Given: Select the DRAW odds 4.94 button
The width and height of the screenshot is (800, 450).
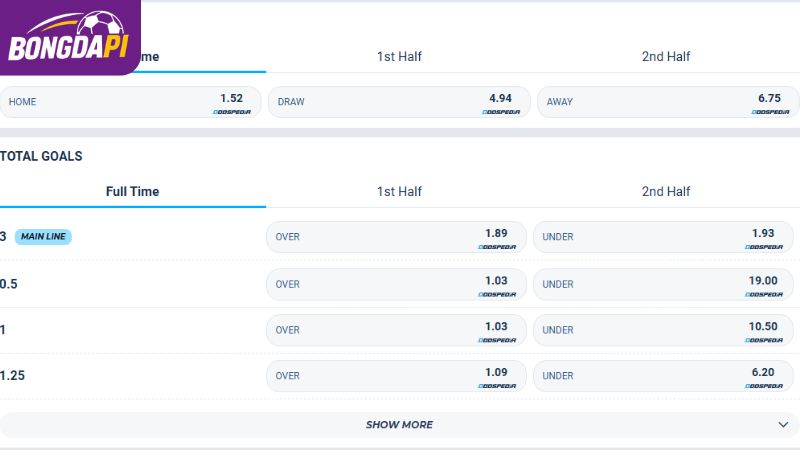Looking at the screenshot, I should tap(399, 102).
